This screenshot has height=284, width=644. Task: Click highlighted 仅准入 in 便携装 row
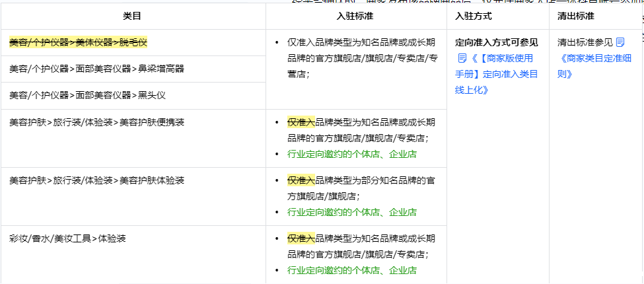(x=301, y=122)
